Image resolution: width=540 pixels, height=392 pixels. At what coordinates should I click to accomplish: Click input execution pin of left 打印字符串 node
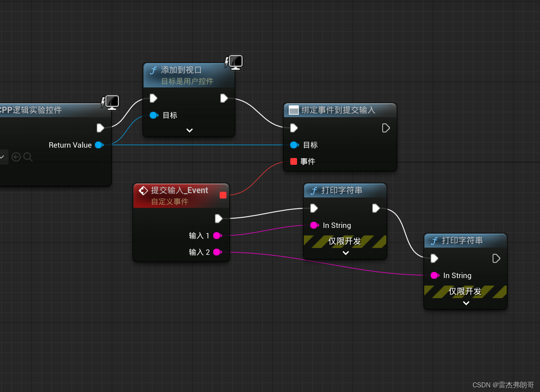pyautogui.click(x=314, y=208)
